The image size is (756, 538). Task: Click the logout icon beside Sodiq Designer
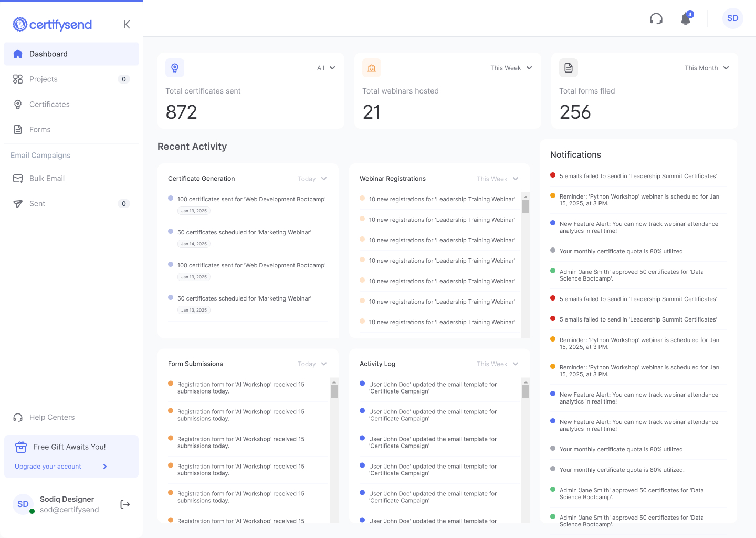click(x=125, y=504)
